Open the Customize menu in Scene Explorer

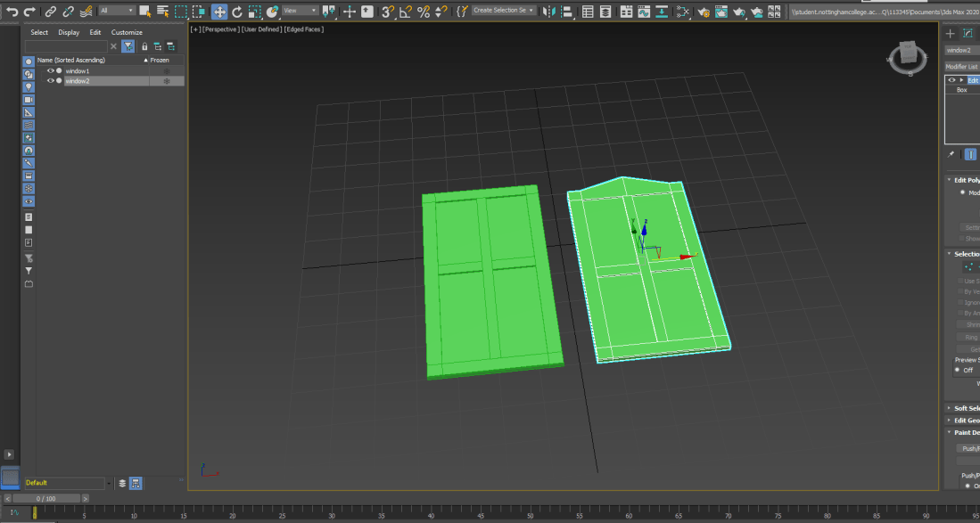pos(127,32)
